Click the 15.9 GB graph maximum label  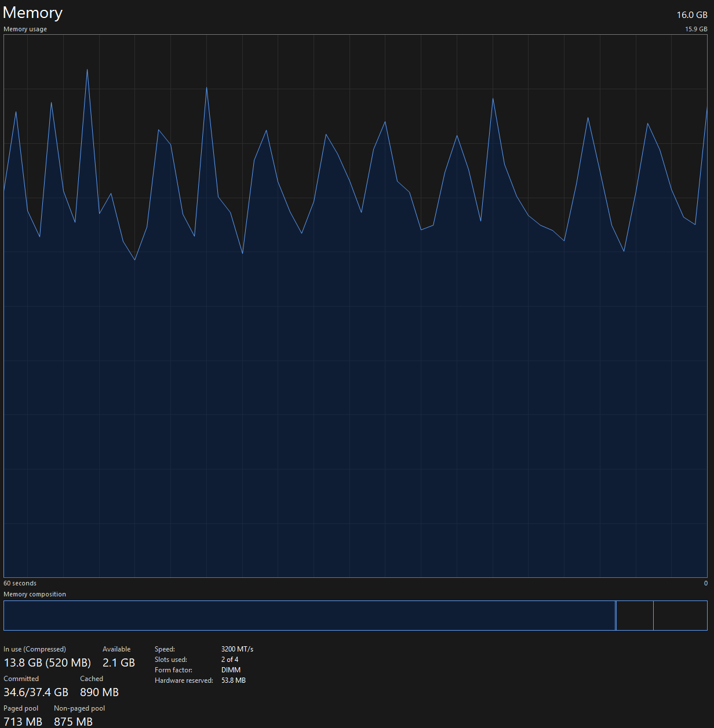coord(695,29)
